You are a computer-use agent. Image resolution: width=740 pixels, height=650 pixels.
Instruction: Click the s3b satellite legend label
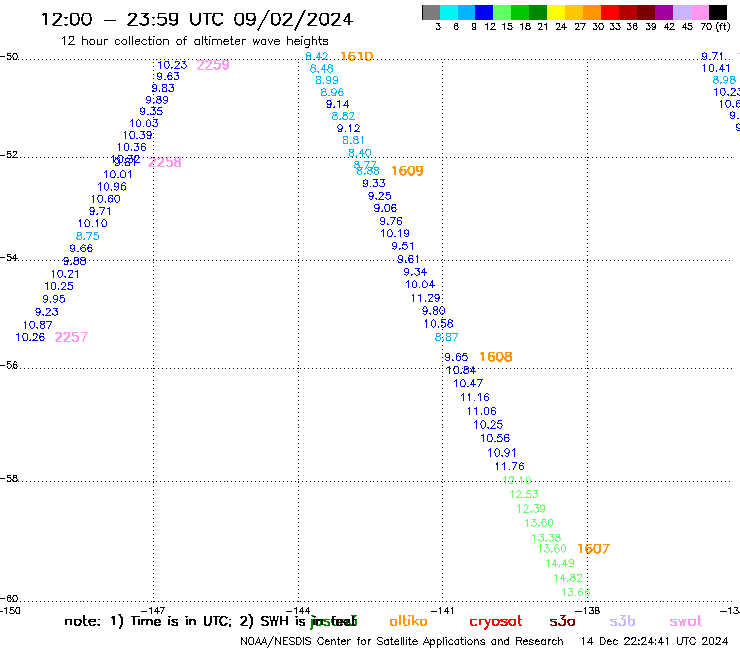[622, 621]
